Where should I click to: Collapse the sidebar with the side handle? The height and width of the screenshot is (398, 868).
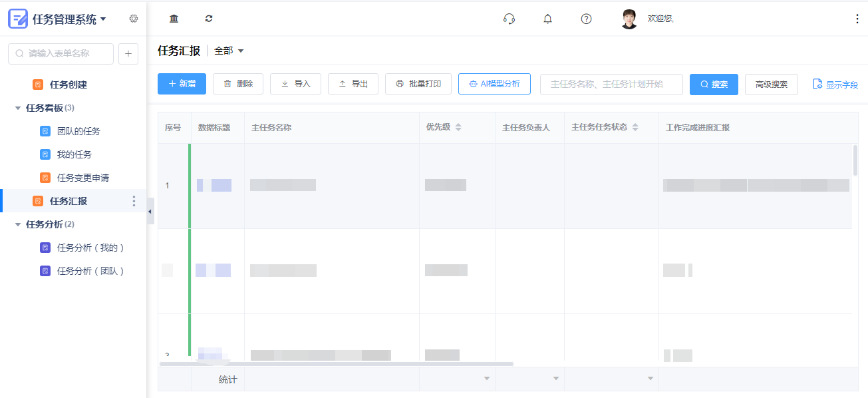click(x=150, y=211)
